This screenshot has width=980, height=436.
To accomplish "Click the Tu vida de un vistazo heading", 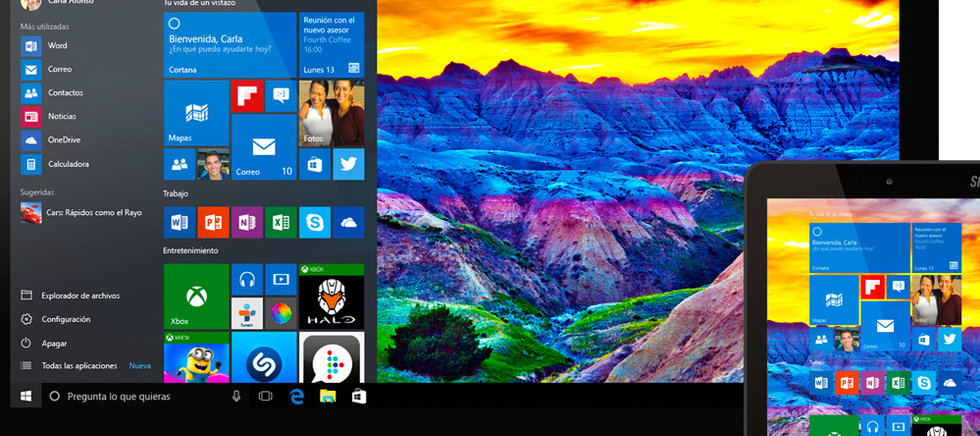I will pos(199,3).
